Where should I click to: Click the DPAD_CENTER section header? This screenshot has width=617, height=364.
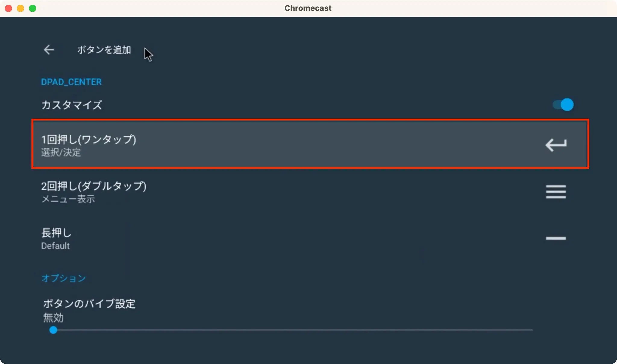[x=71, y=82]
